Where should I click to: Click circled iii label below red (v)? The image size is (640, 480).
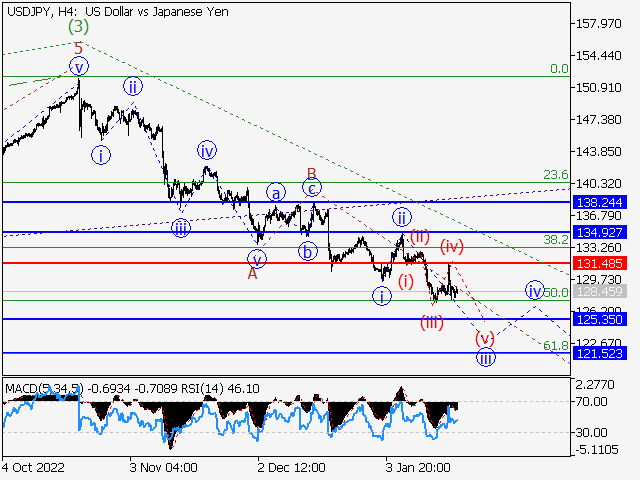[x=486, y=358]
